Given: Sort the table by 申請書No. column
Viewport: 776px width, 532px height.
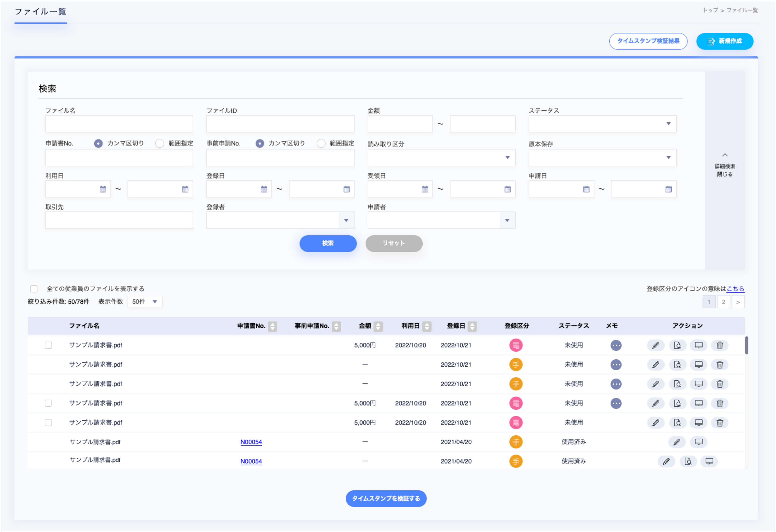Looking at the screenshot, I should point(273,326).
